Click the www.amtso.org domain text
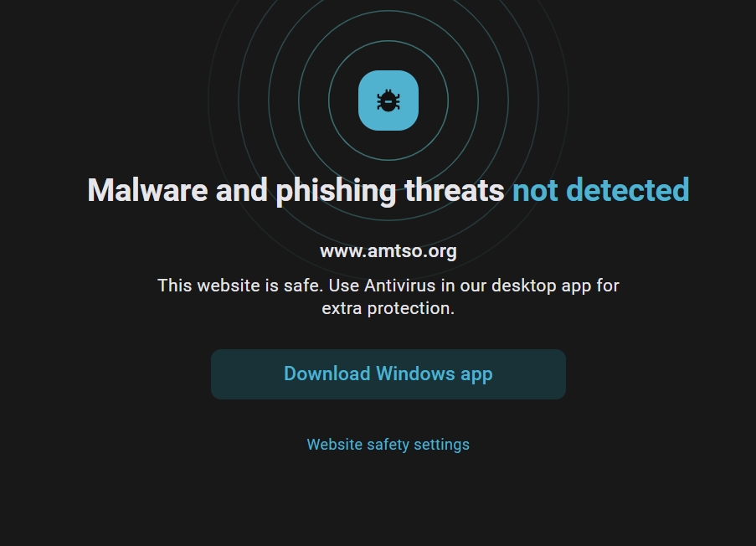Viewport: 756px width, 546px height. 388,251
